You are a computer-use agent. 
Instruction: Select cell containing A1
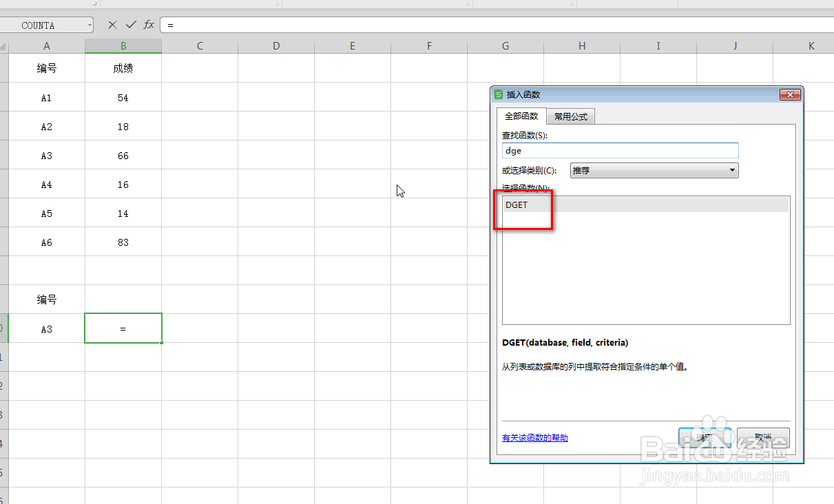pos(47,98)
